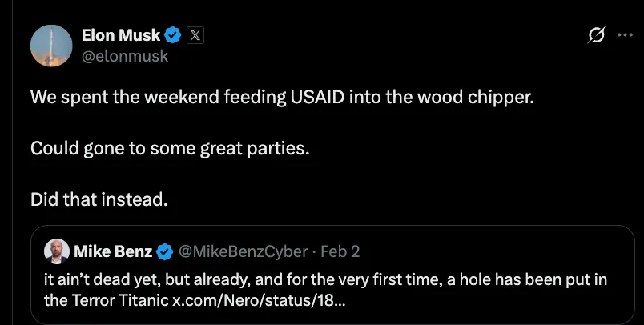This screenshot has height=325, width=644.
Task: Click the word 'USAID' in the post
Action: [x=317, y=97]
